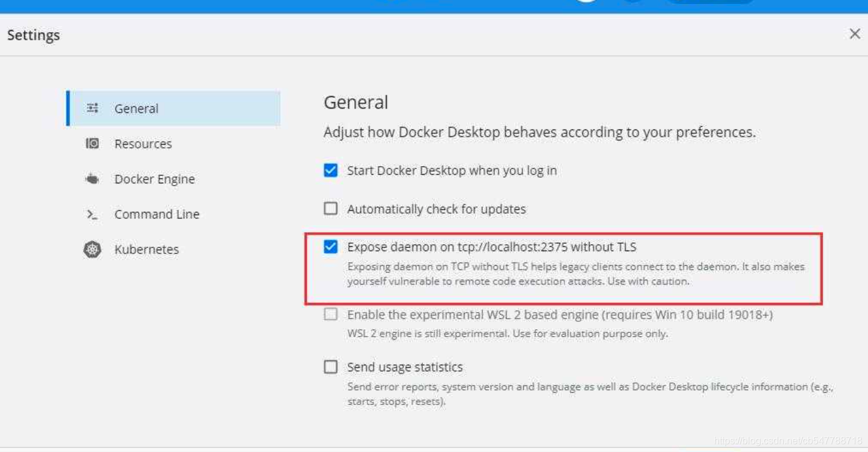Click 'Adjust how Docker Desktop behaves' description text
This screenshot has width=868, height=452.
pos(540,133)
